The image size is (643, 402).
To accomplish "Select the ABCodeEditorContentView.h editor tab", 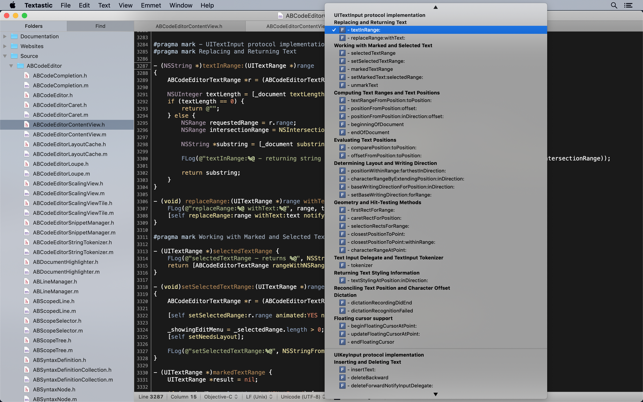I will 189,26.
